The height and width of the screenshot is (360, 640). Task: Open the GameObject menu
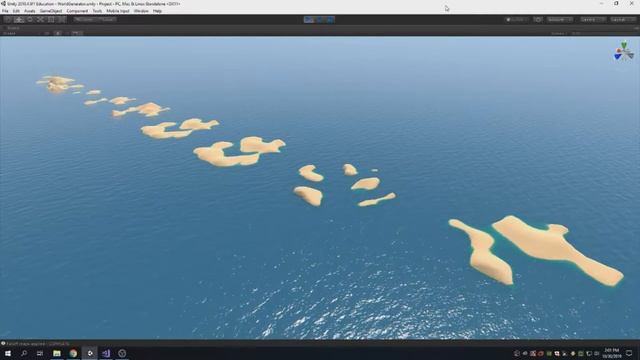click(x=51, y=11)
